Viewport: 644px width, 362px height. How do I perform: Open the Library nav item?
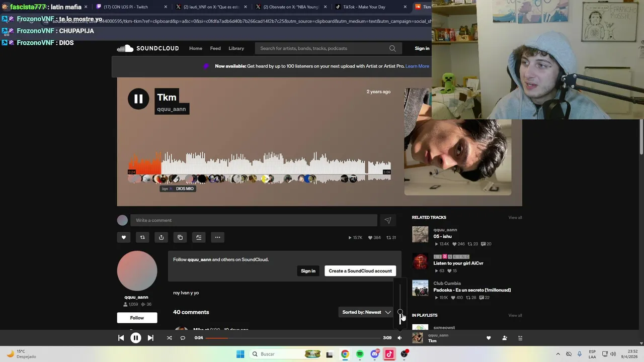click(x=236, y=48)
